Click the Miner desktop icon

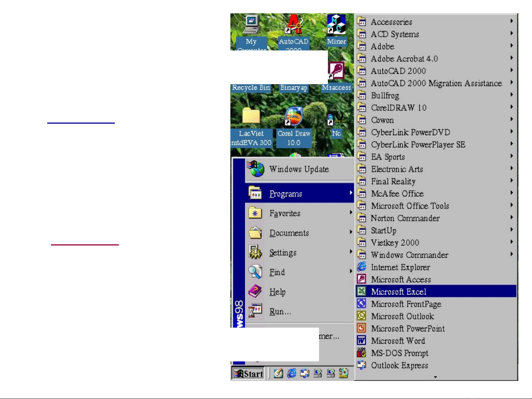point(336,25)
